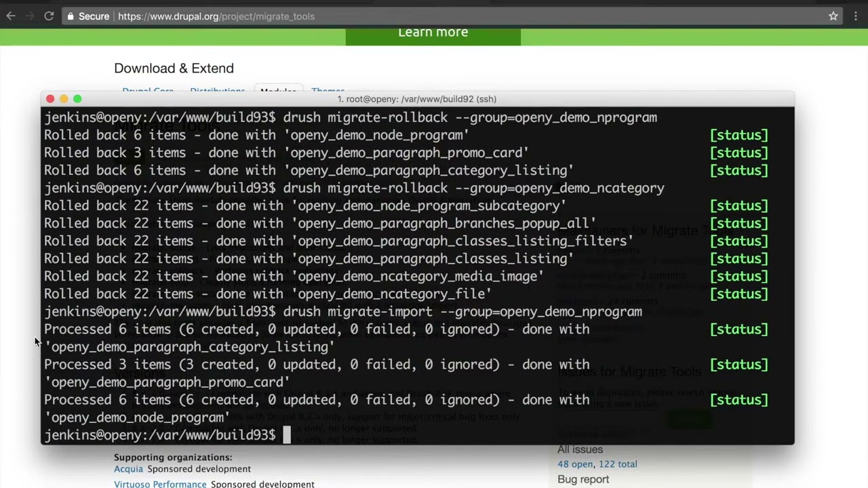Bookmark page with star icon

click(833, 16)
